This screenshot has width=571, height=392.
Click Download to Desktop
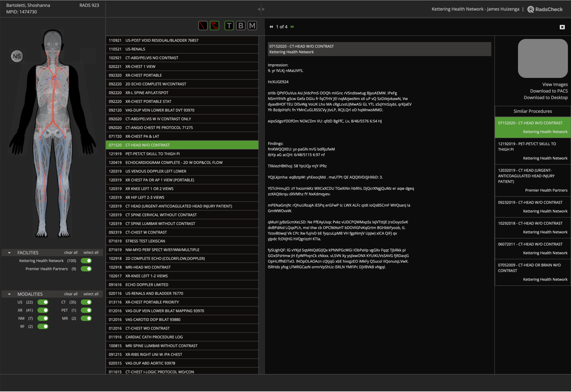[x=545, y=97]
